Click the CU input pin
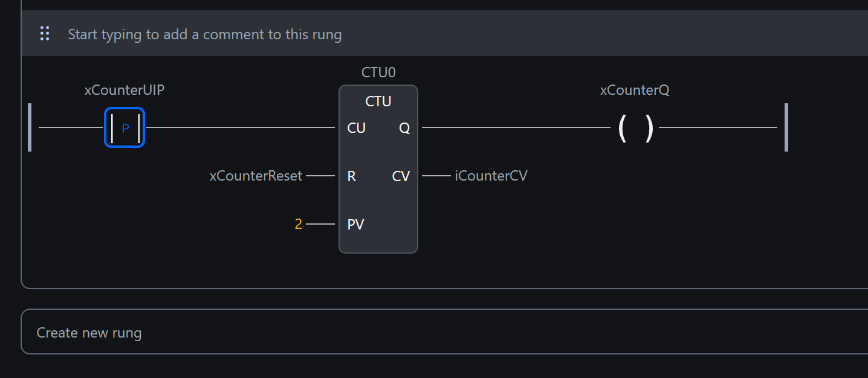 coord(356,128)
